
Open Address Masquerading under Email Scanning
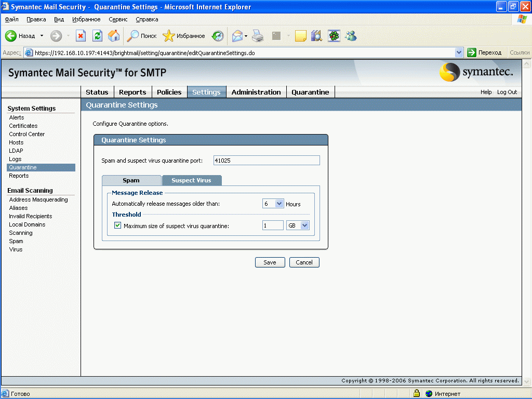[x=38, y=199]
